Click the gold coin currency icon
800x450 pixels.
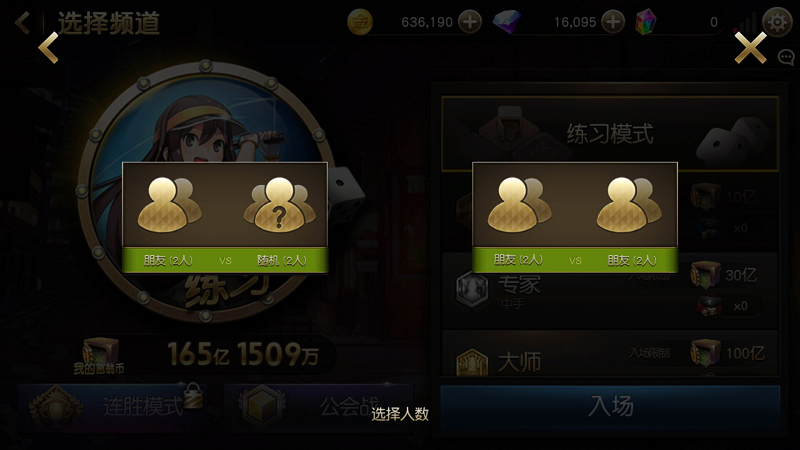(x=360, y=22)
